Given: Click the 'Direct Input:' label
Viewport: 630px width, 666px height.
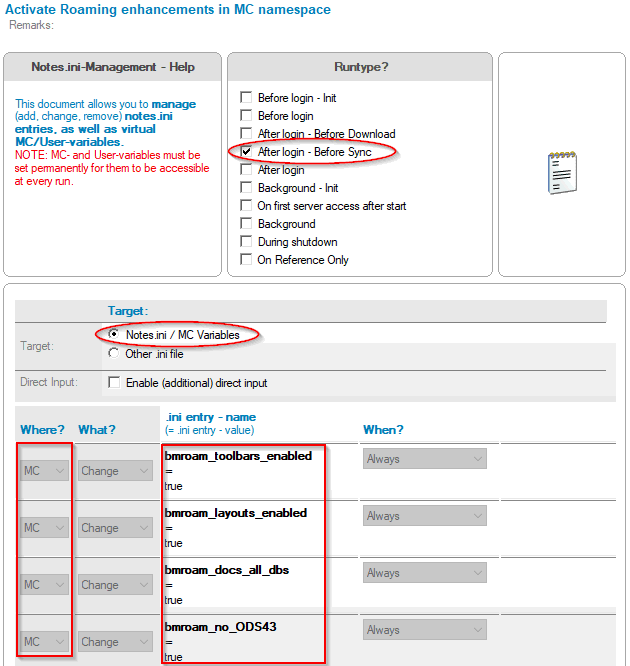Looking at the screenshot, I should tap(49, 382).
